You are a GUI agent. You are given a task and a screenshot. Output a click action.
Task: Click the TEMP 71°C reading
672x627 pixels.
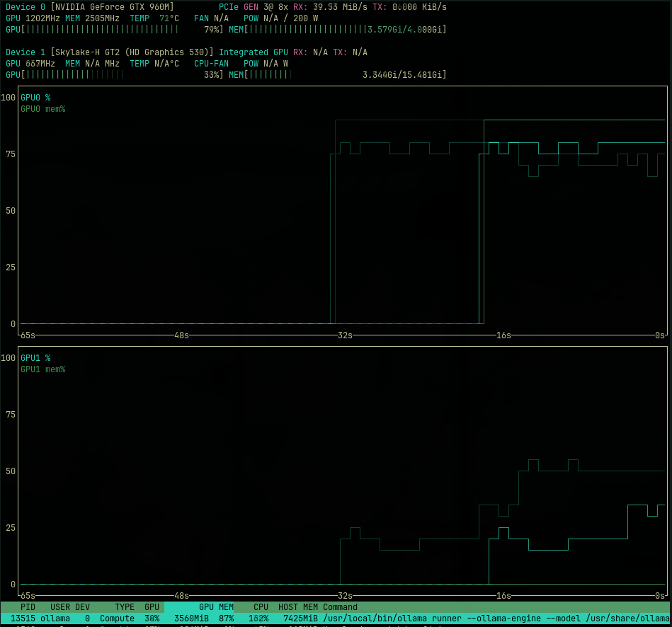(154, 18)
